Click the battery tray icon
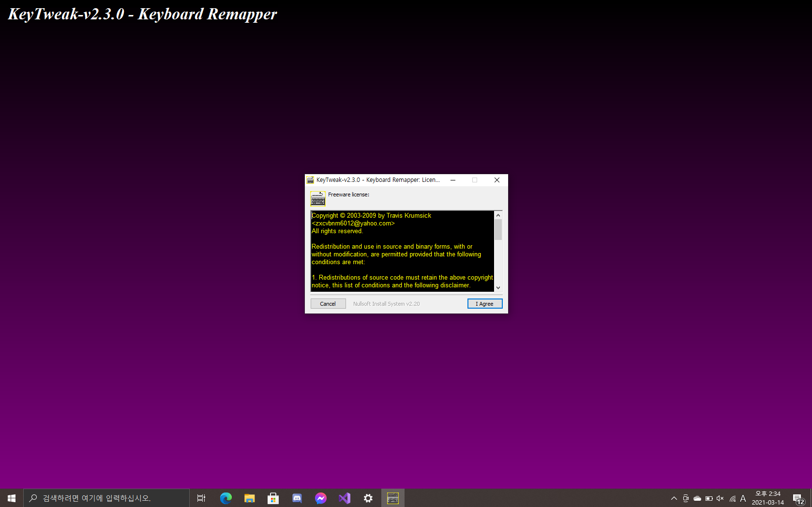 tap(709, 498)
